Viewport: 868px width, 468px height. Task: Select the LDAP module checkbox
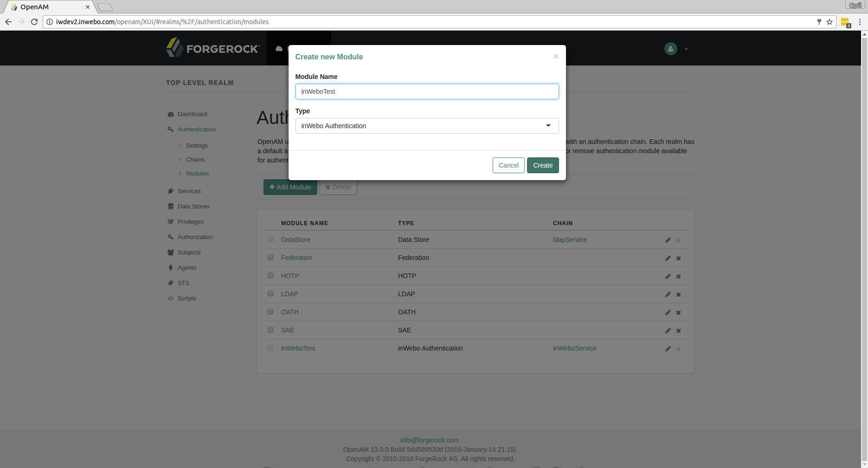270,293
